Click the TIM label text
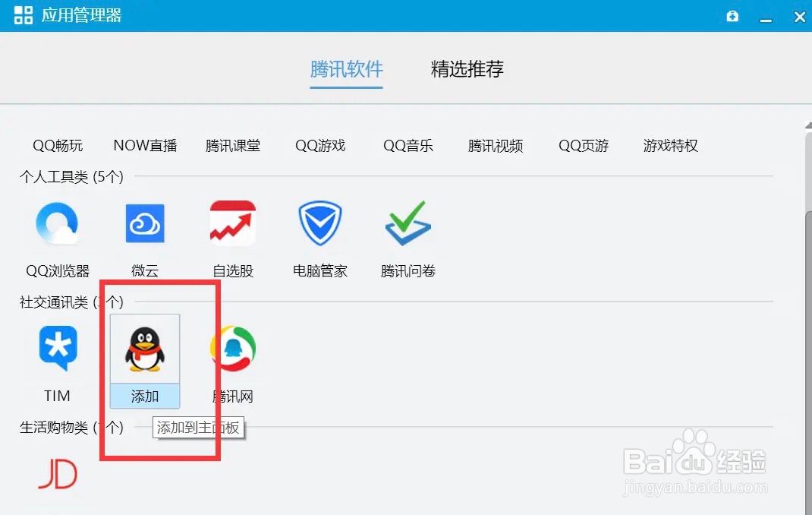Screen dimensions: 812x515 (x=57, y=396)
